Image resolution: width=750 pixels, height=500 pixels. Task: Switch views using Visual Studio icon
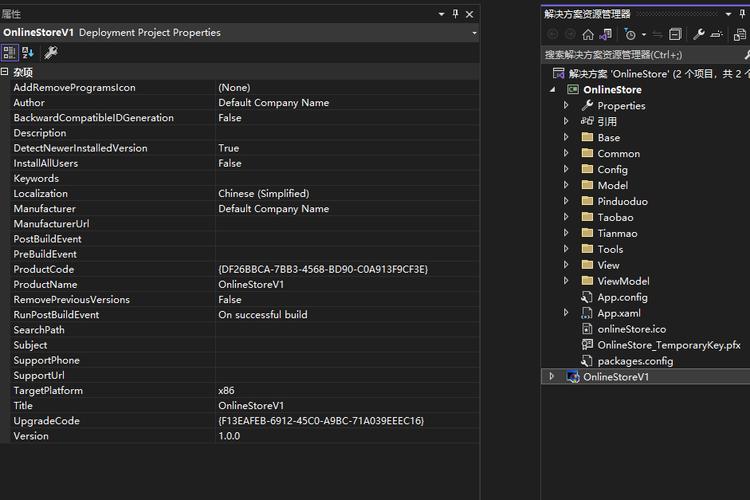(x=607, y=34)
